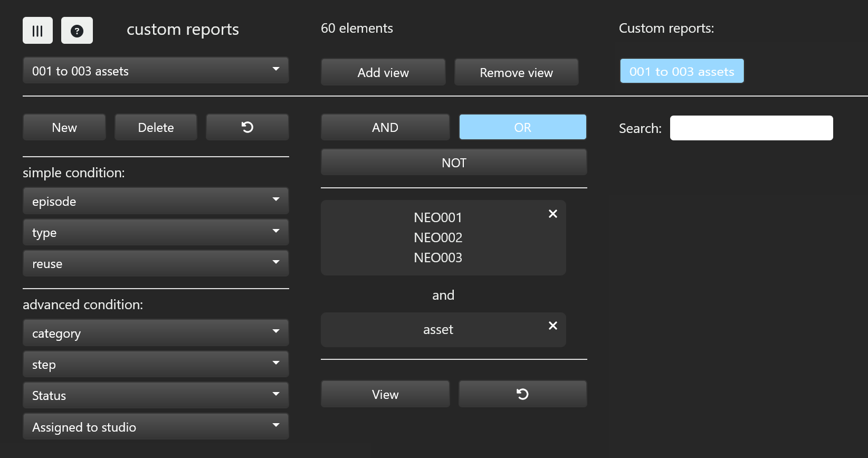This screenshot has width=868, height=458.
Task: Open the 001 to 003 assets report selector
Action: click(156, 71)
